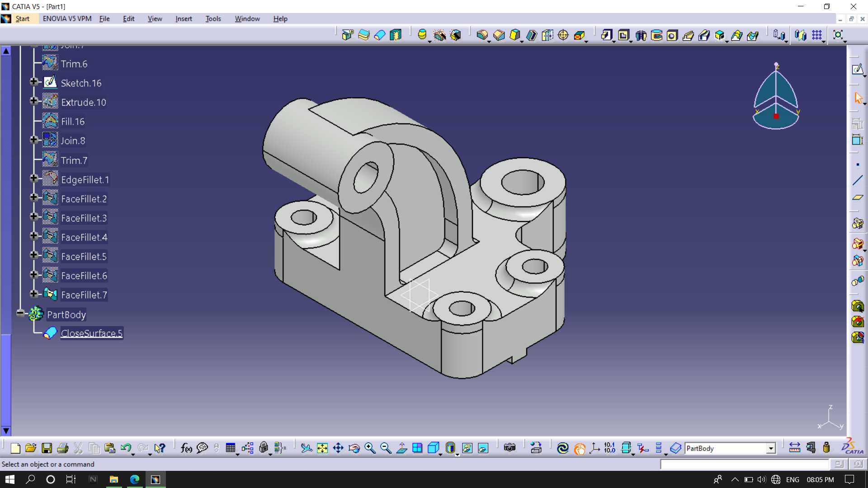Open the Isometric View cube dropdown arrow
The image size is (868, 488).
coord(440,454)
